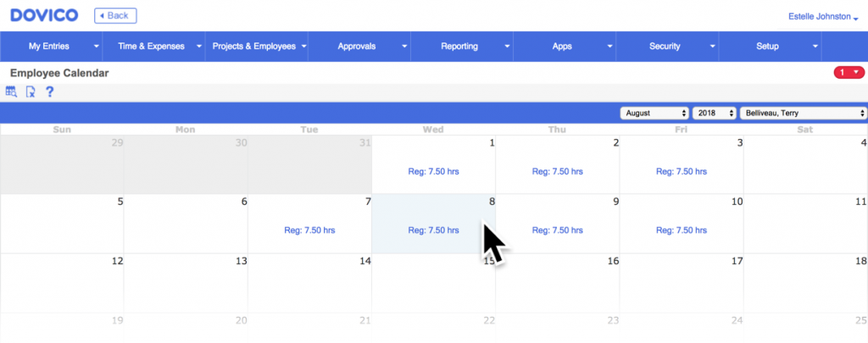Open the Estelle Johnston user menu
The height and width of the screenshot is (343, 868).
coord(823,17)
